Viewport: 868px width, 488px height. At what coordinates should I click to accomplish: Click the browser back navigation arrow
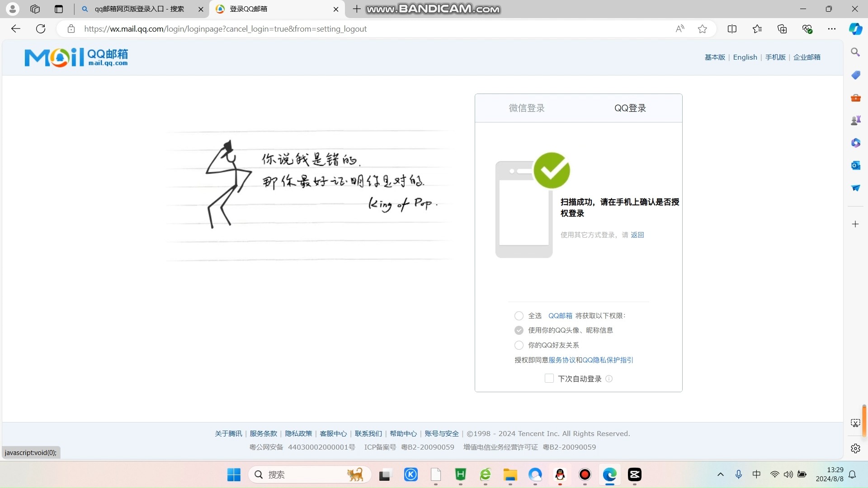16,28
